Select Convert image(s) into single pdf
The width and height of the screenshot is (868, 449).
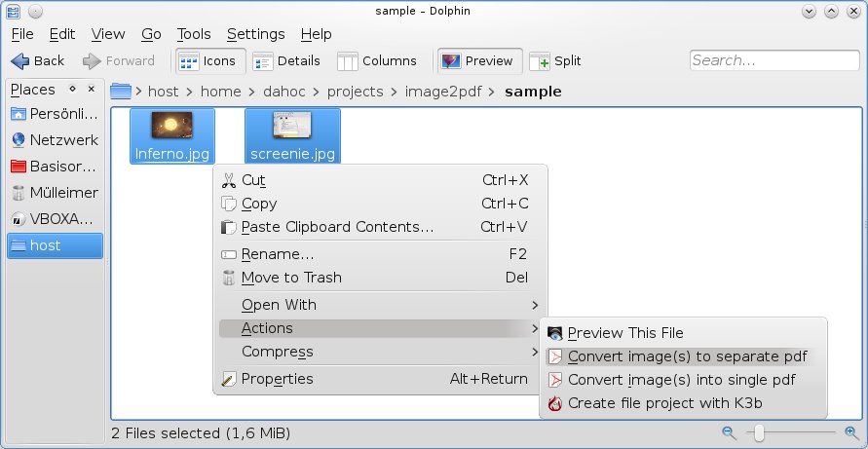[683, 380]
